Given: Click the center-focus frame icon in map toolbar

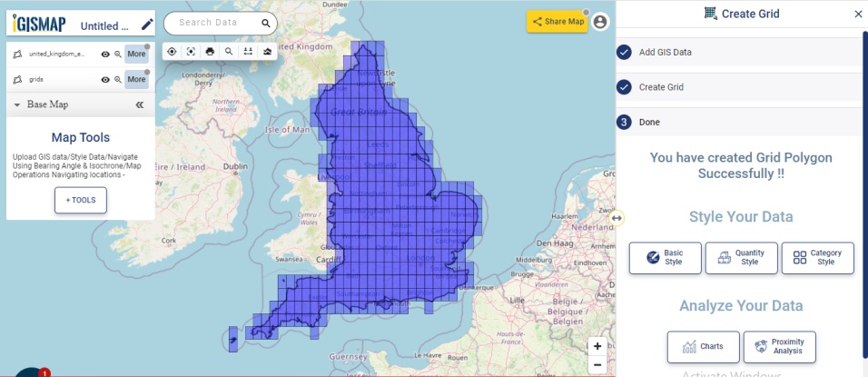Looking at the screenshot, I should tap(191, 52).
